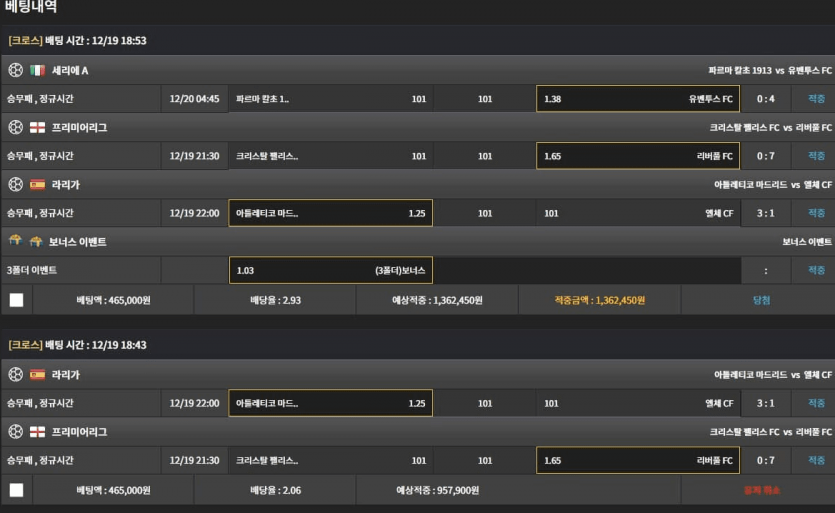Click 크리스탈 팰리스.. home cell in the 18:43 slip
This screenshot has height=513, width=835.
pos(331,460)
